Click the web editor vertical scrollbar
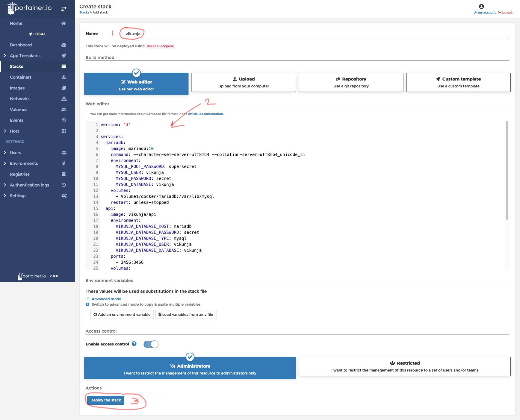The height and width of the screenshot is (420, 520). pos(507,171)
